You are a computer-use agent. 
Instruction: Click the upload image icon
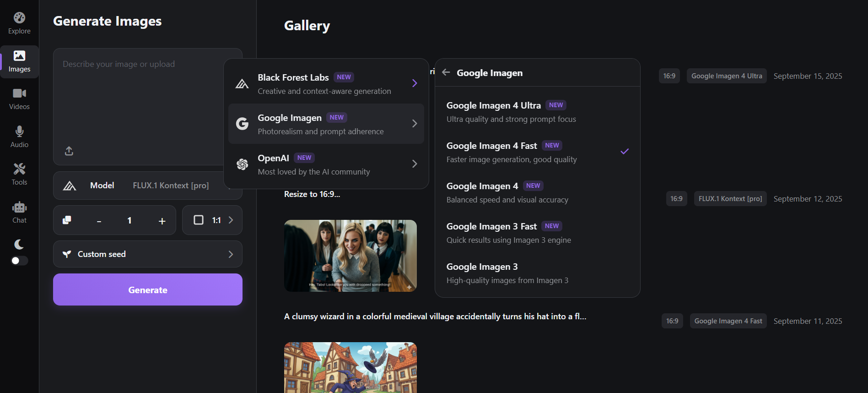point(69,151)
